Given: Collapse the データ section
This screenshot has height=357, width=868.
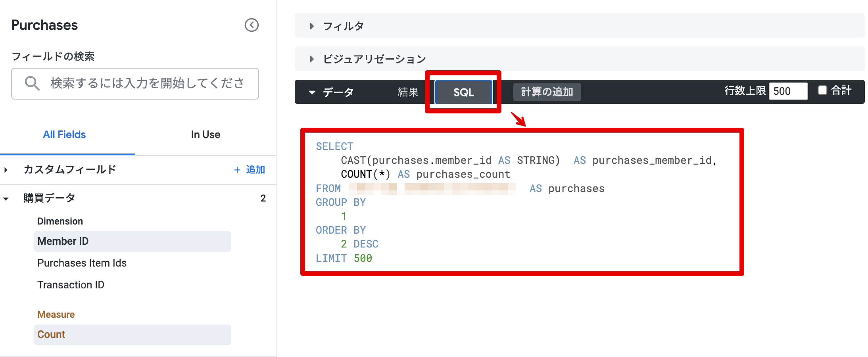Looking at the screenshot, I should point(312,92).
